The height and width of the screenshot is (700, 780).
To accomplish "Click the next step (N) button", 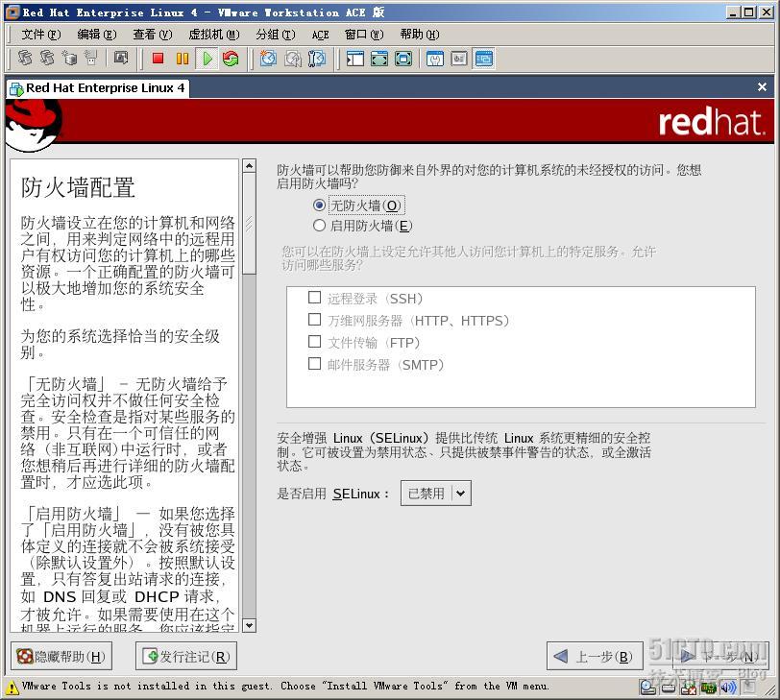I will point(720,656).
